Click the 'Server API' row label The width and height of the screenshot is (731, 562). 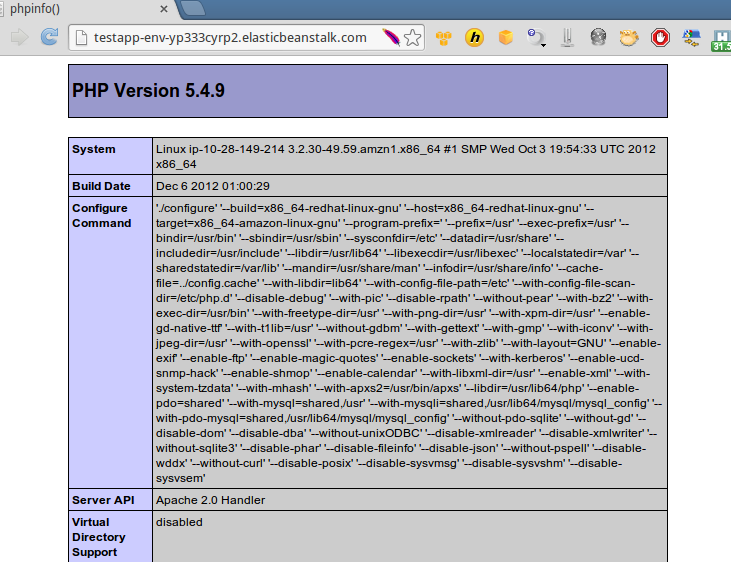(x=103, y=500)
